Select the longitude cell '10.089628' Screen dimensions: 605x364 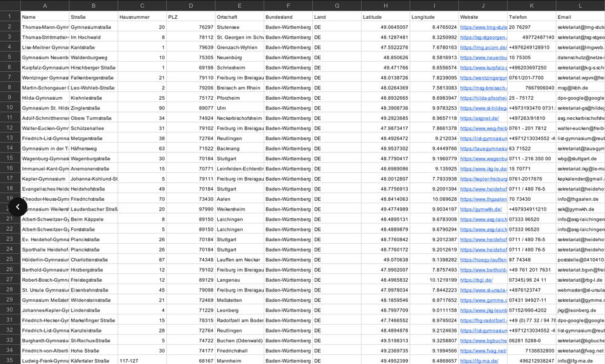pos(434,199)
